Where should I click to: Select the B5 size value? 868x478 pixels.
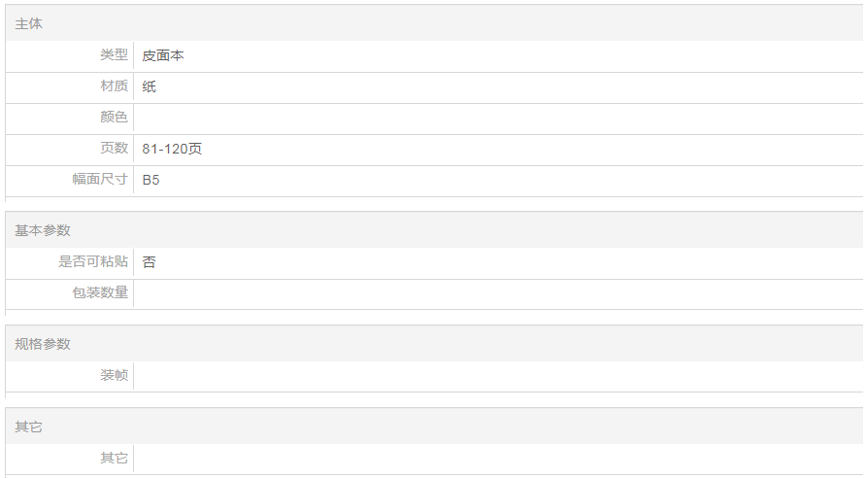tap(150, 181)
